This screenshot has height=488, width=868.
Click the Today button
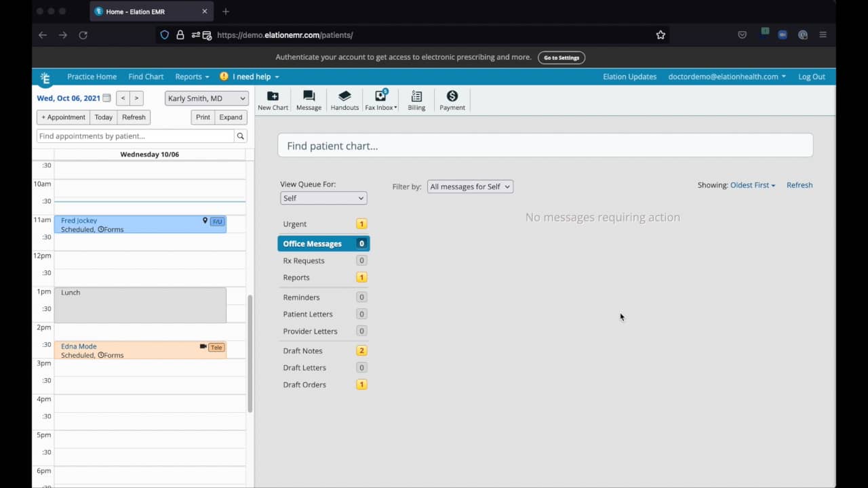104,117
